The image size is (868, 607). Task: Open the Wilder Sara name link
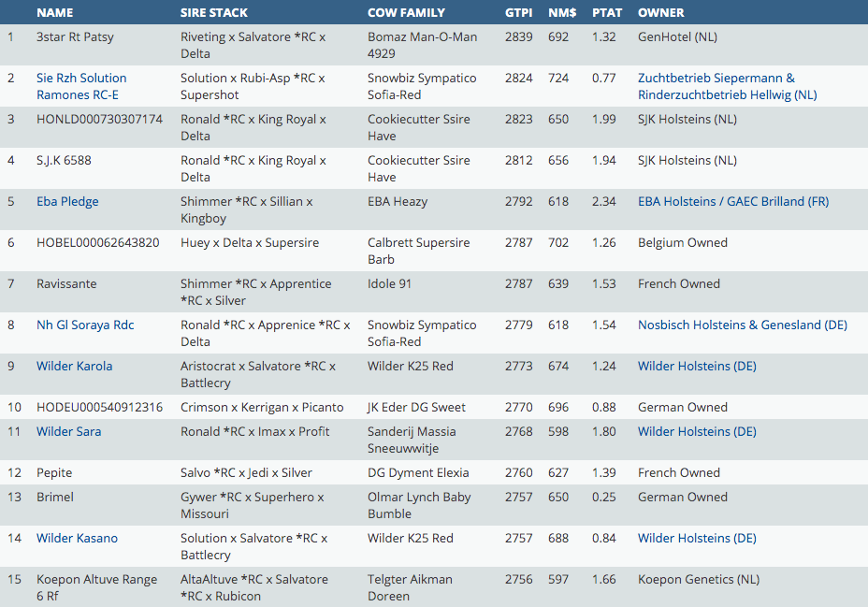[68, 431]
